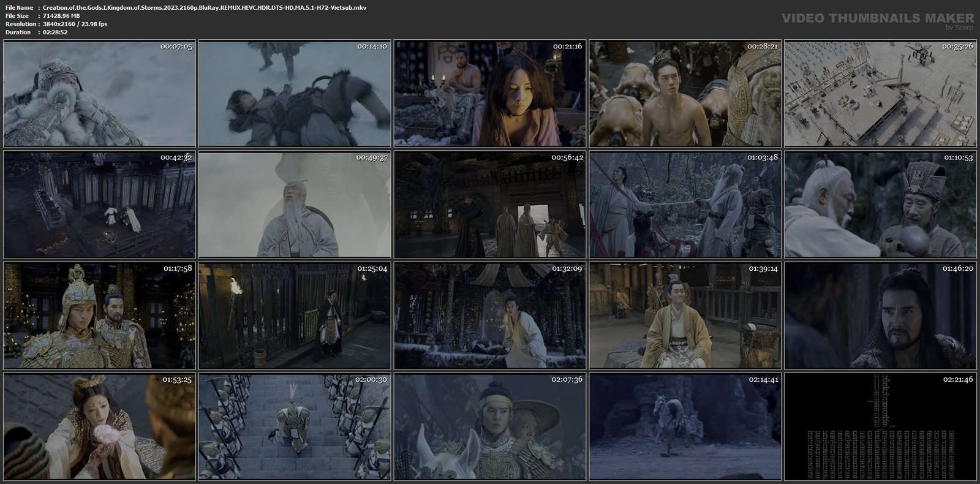980x484 pixels.
Task: Select the credits frame at 02:21:46
Action: tap(881, 426)
